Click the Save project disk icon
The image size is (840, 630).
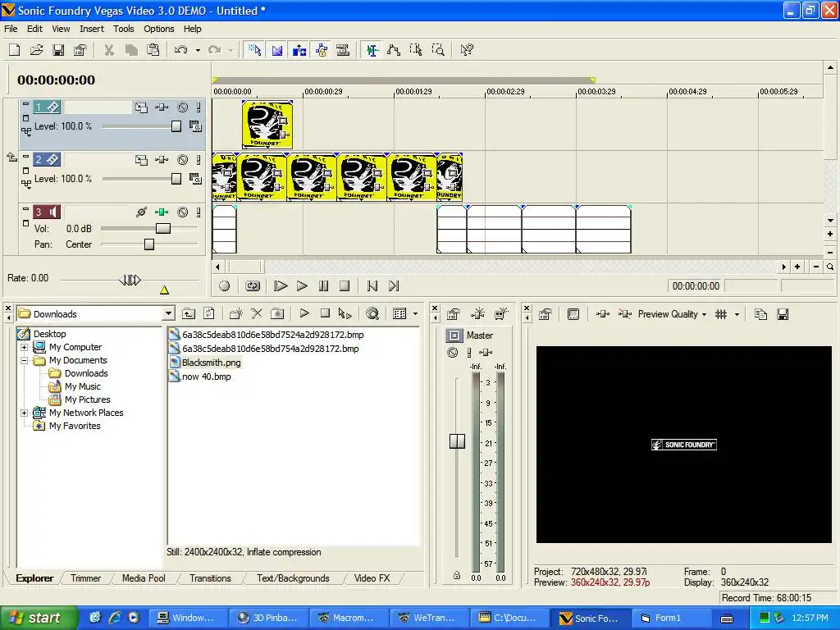point(58,50)
